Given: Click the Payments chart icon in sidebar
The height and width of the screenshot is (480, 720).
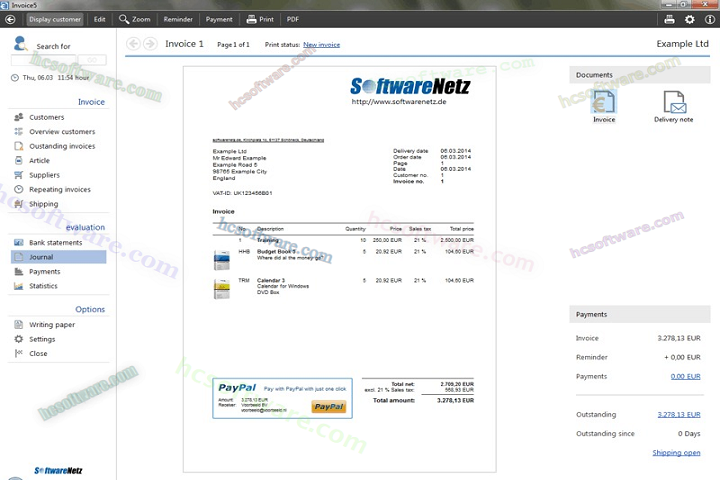Looking at the screenshot, I should click(x=18, y=271).
